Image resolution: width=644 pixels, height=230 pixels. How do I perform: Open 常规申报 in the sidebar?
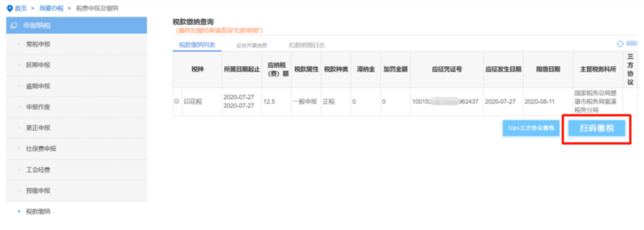[x=77, y=44]
